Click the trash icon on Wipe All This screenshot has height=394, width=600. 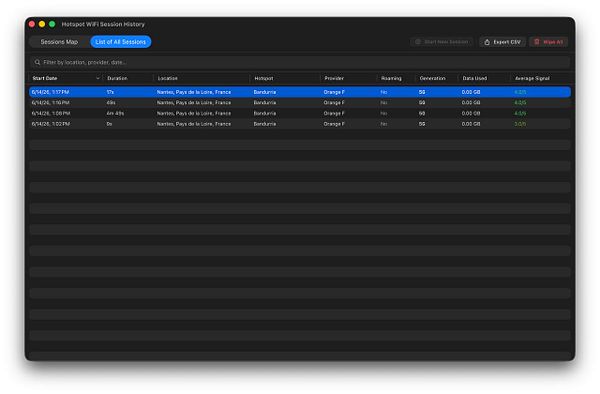(537, 42)
